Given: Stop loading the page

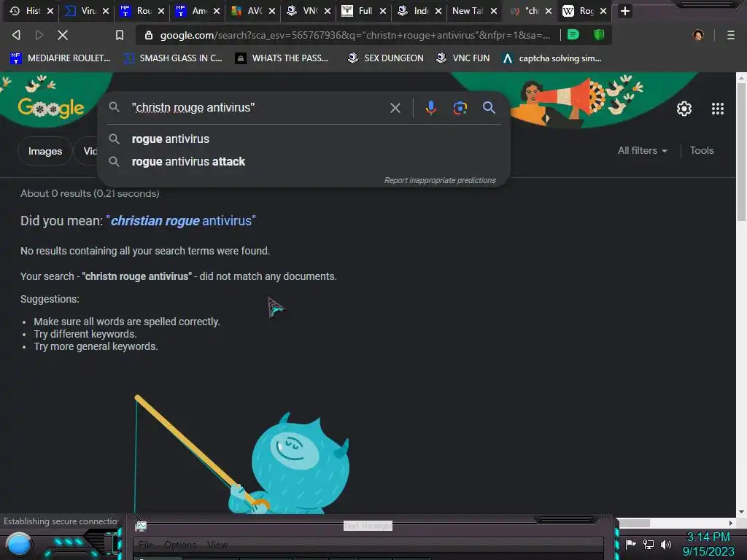Looking at the screenshot, I should (63, 35).
